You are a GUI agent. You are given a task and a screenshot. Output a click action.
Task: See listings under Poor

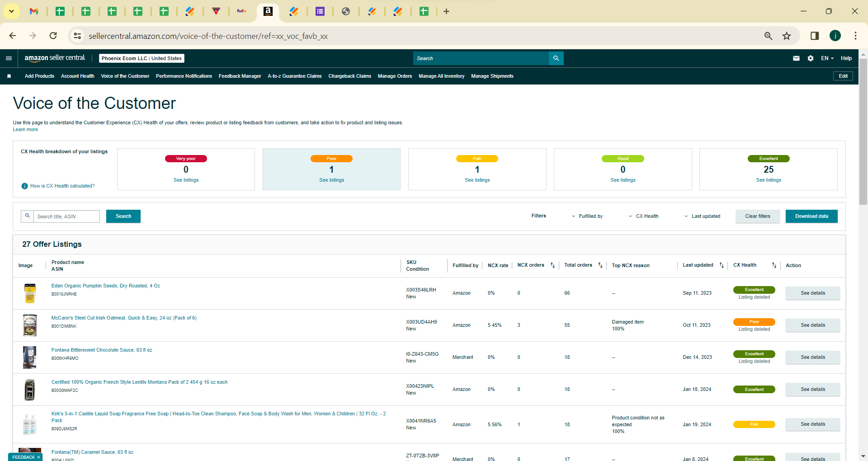(332, 180)
